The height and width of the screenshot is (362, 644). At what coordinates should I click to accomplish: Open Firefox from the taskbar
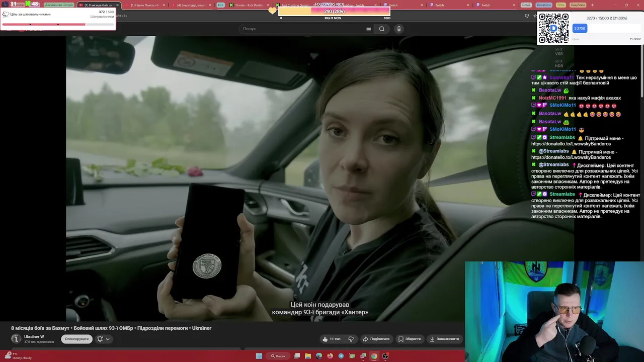[330, 356]
